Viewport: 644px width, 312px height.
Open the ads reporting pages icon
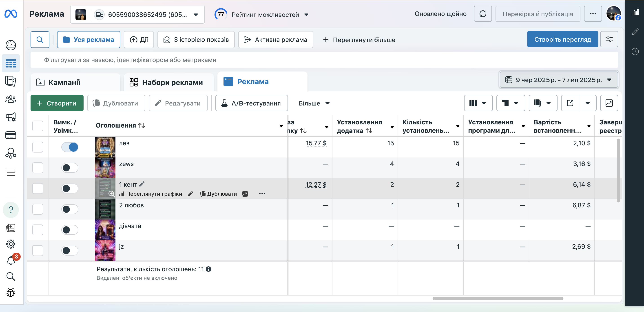pyautogui.click(x=11, y=81)
